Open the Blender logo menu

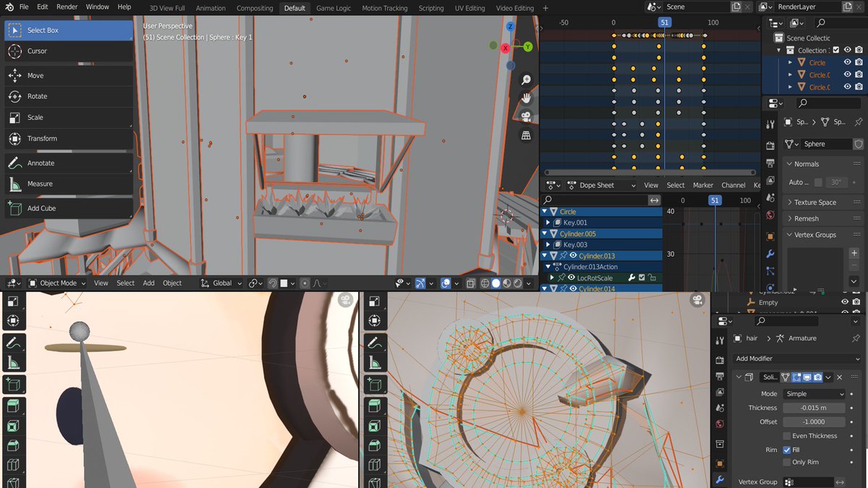tap(8, 7)
